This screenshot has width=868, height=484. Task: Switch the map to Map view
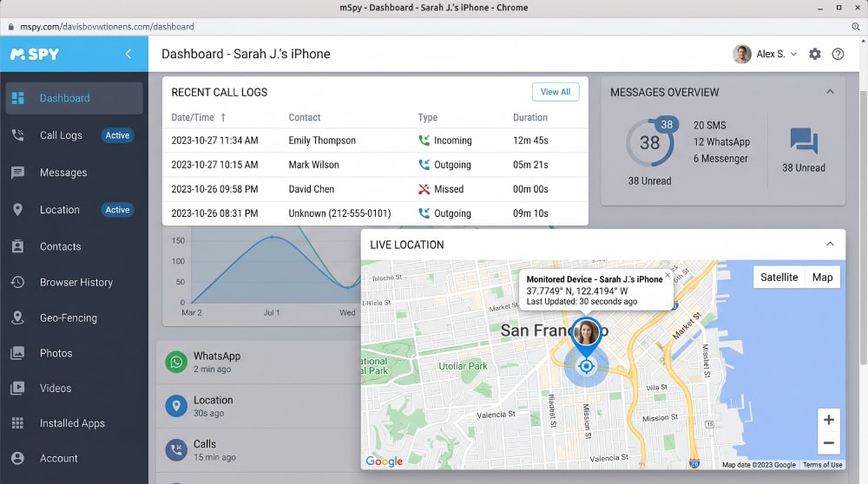(823, 277)
